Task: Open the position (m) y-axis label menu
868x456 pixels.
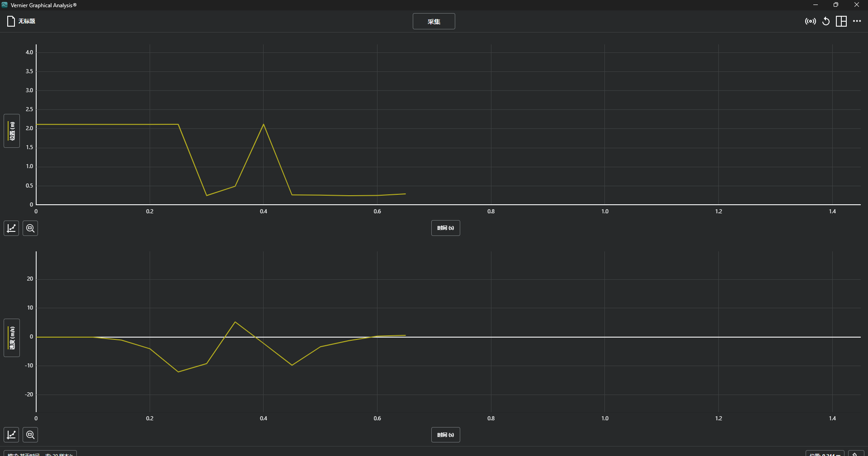Action: [12, 131]
